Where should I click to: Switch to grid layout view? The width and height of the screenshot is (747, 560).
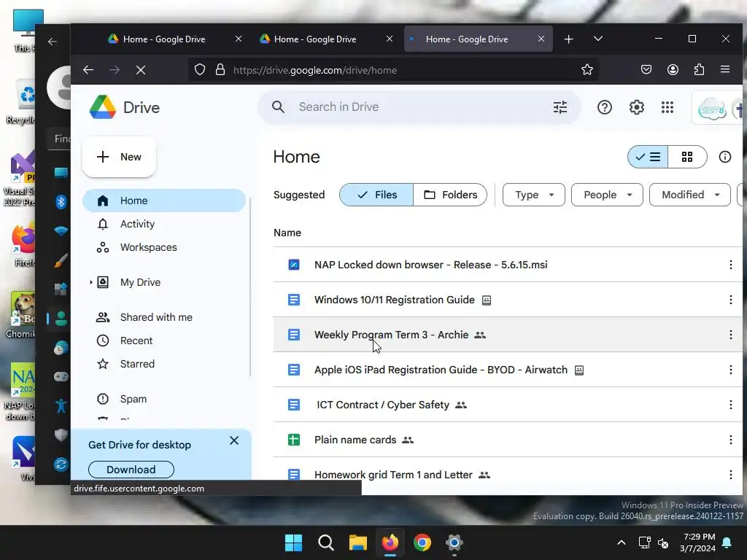pos(687,157)
